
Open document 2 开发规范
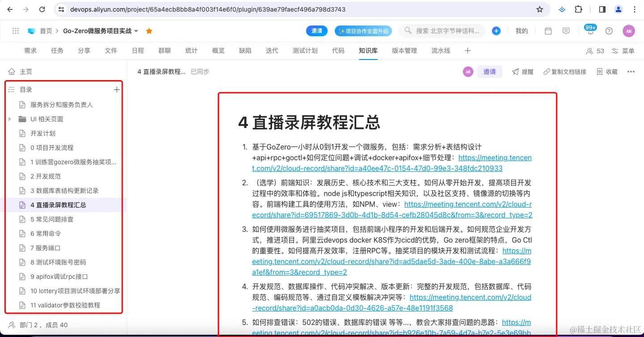(46, 176)
